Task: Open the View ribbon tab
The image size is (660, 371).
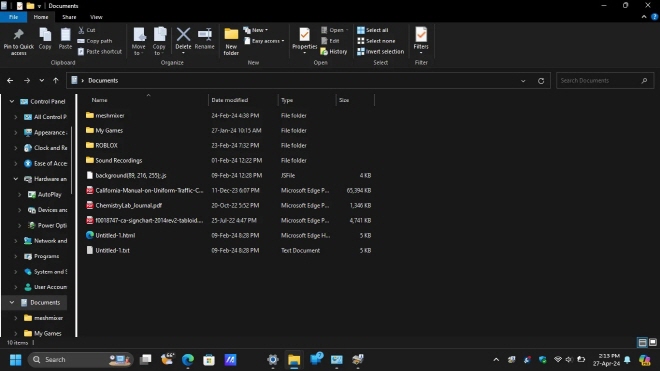Action: click(96, 17)
